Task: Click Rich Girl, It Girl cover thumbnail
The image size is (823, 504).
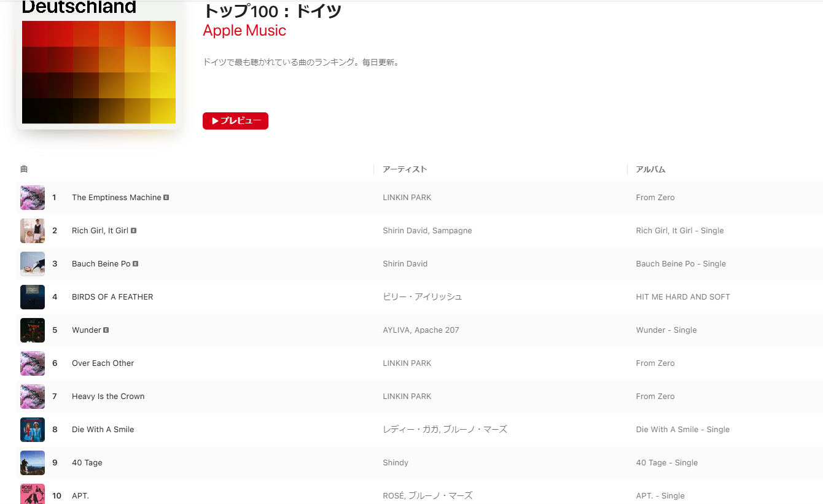Action: (33, 231)
